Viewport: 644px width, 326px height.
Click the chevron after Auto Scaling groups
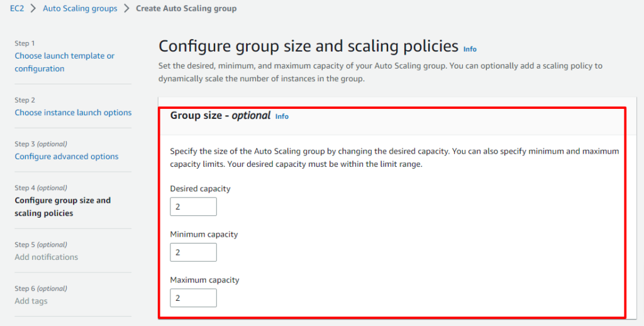tap(127, 8)
